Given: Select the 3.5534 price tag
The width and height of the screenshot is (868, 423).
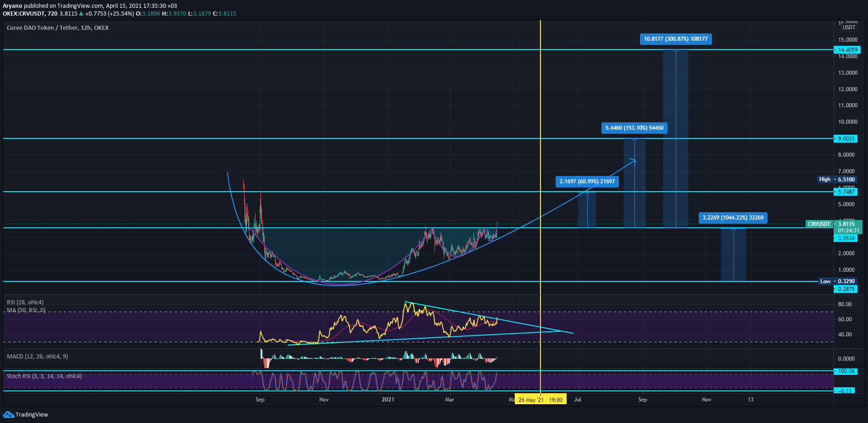Looking at the screenshot, I should pyautogui.click(x=846, y=238).
